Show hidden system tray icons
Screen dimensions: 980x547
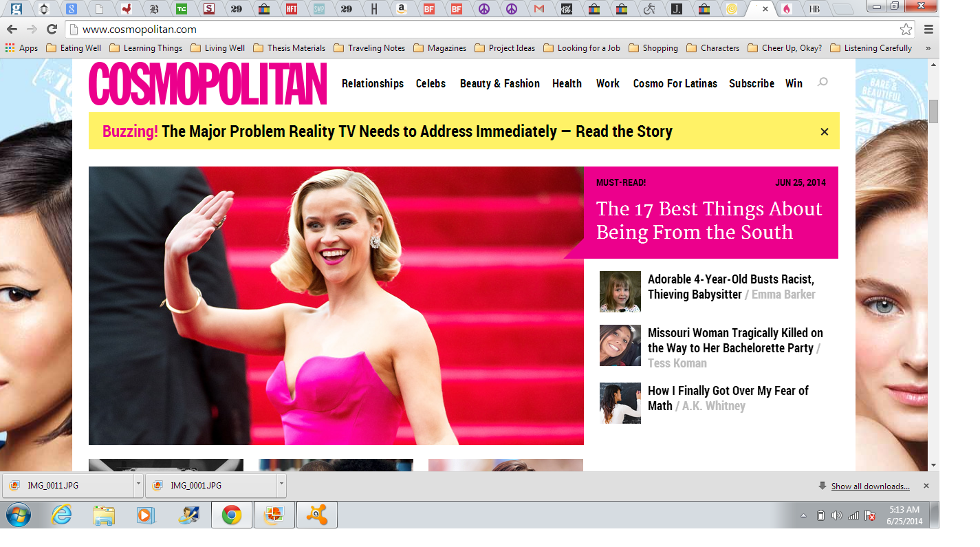coord(804,515)
